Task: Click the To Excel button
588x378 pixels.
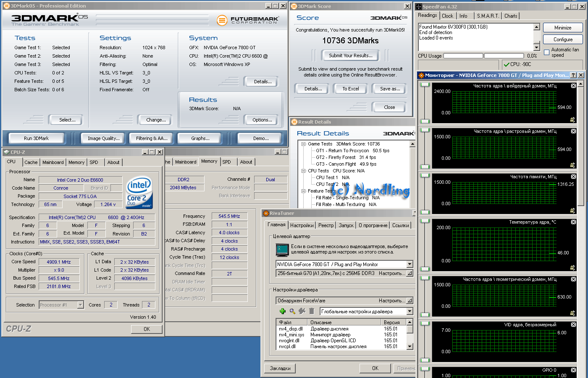Action: pyautogui.click(x=350, y=89)
